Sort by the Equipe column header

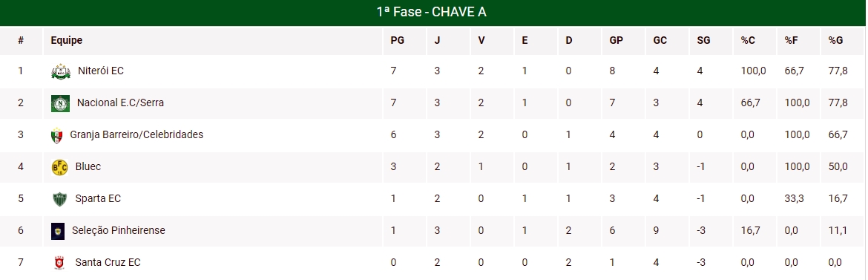[x=67, y=40]
